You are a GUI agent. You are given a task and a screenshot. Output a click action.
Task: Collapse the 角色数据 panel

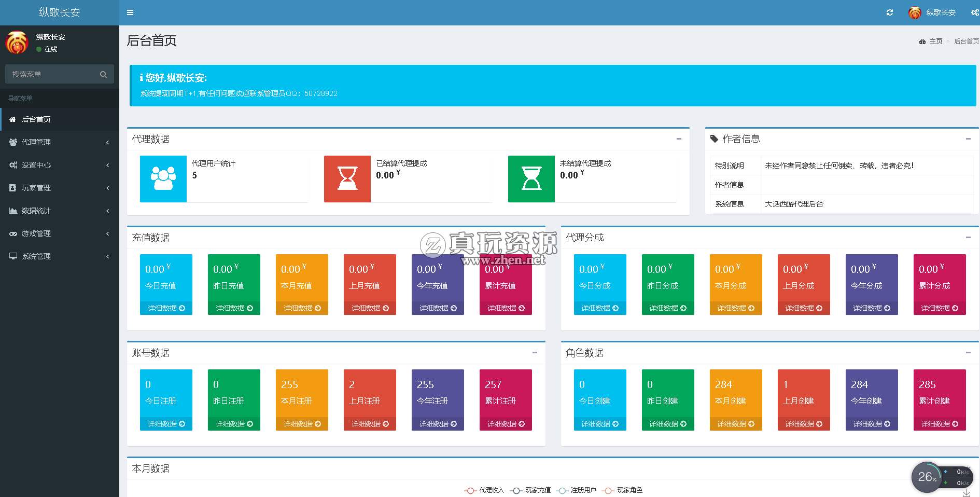point(968,352)
